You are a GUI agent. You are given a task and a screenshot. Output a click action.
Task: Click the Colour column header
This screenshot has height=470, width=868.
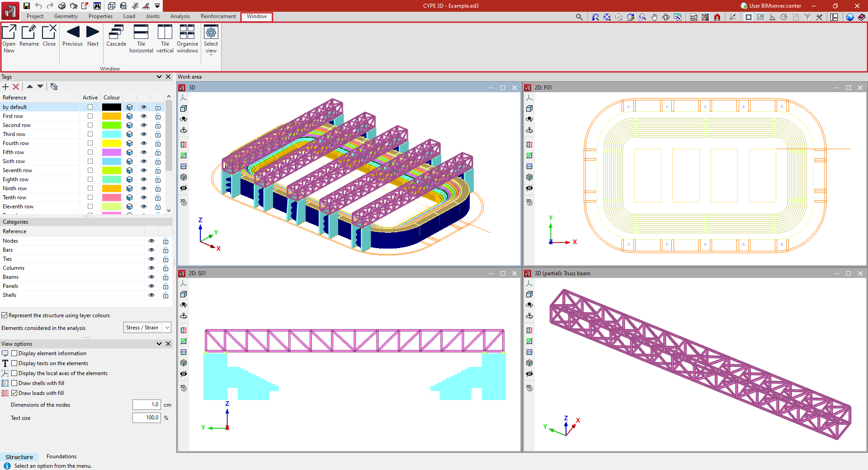coord(112,98)
